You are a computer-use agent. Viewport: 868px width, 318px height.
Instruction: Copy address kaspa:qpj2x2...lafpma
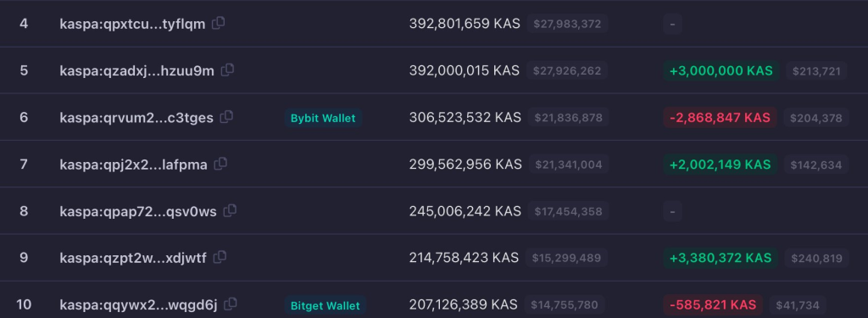[x=221, y=164]
